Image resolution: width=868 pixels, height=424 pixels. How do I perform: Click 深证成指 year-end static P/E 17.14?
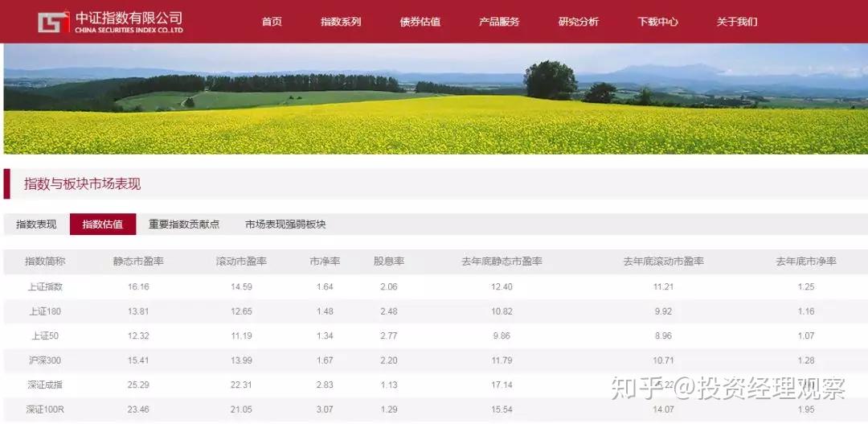click(502, 385)
